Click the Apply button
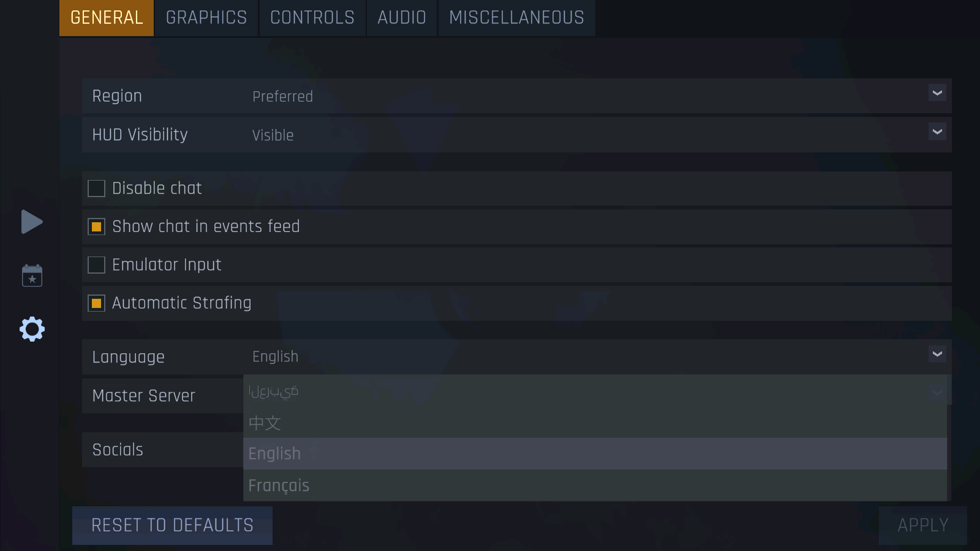 (x=922, y=525)
